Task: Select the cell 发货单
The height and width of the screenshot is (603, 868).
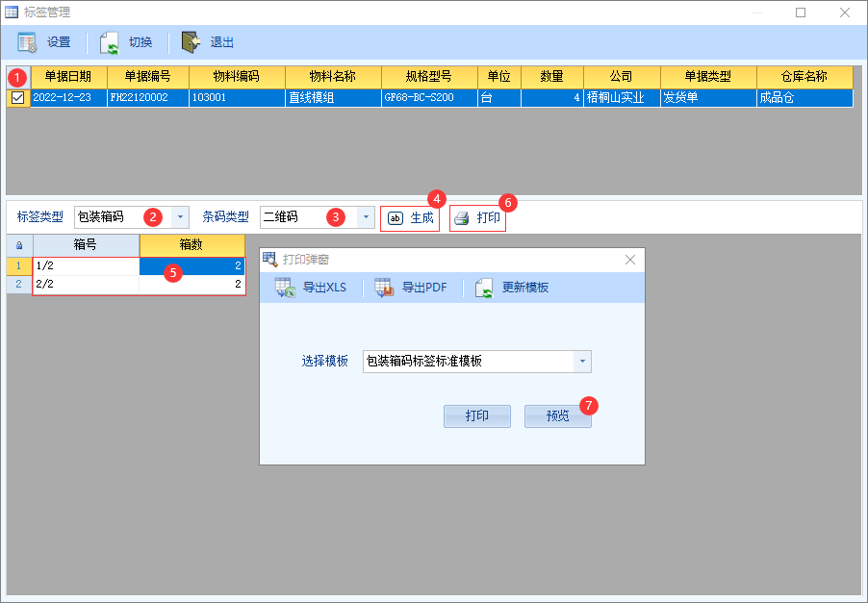Action: [708, 98]
